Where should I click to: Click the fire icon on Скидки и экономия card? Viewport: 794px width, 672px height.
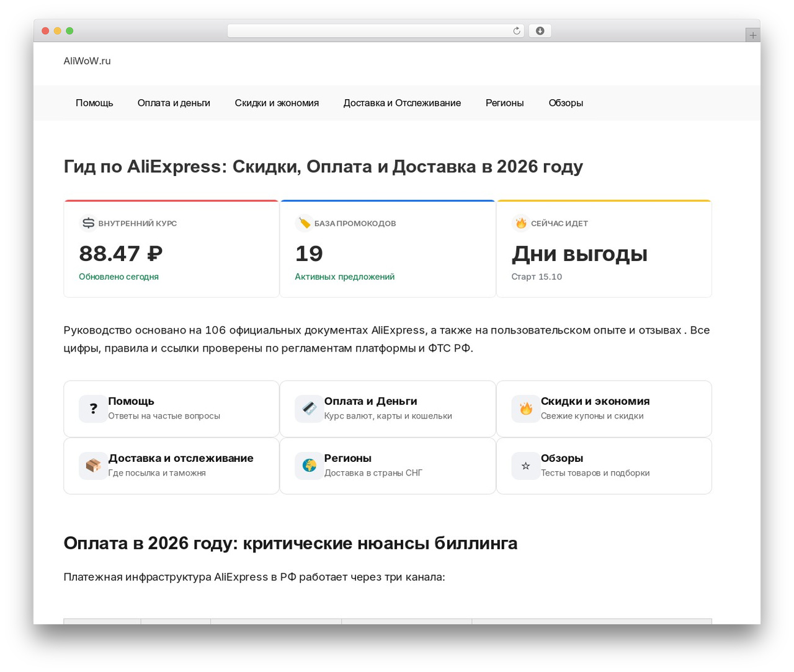tap(525, 409)
